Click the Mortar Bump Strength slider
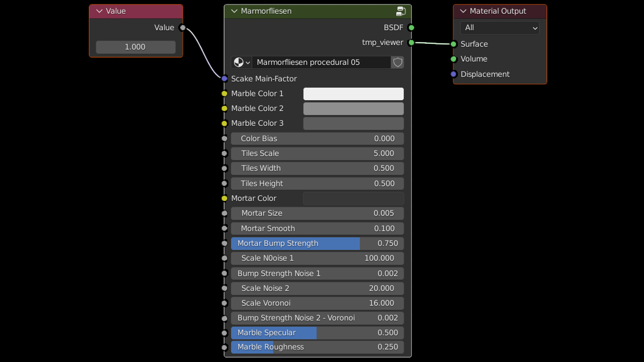This screenshot has height=362, width=644. coord(317,243)
